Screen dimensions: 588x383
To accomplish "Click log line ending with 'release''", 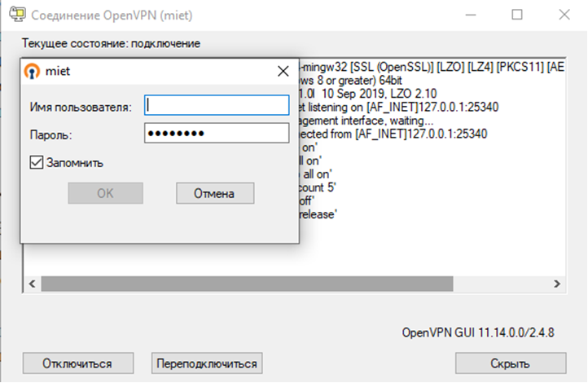I will tap(318, 214).
